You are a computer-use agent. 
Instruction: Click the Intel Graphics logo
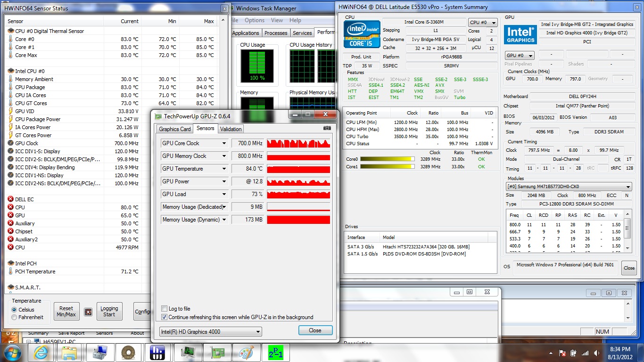click(520, 35)
